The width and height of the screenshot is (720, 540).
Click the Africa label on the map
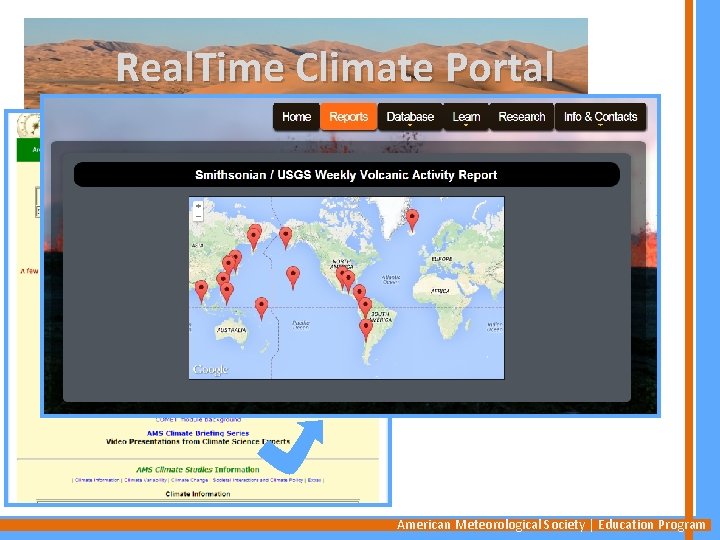(440, 291)
